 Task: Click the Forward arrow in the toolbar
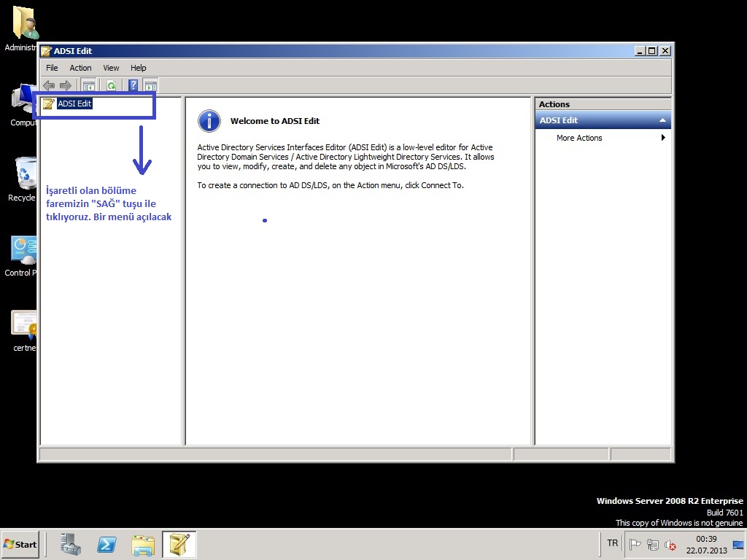(x=65, y=86)
